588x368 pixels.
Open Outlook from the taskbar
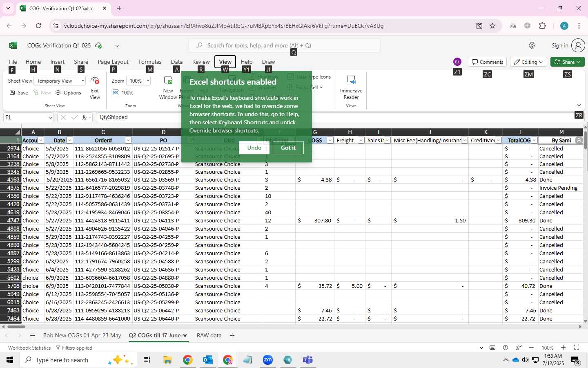tap(208, 360)
